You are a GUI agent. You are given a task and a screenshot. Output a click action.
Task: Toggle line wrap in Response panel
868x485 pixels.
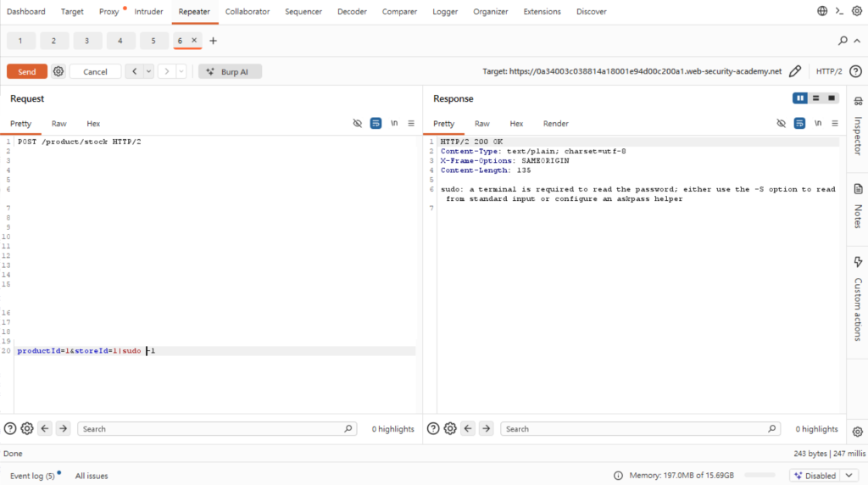tap(799, 123)
